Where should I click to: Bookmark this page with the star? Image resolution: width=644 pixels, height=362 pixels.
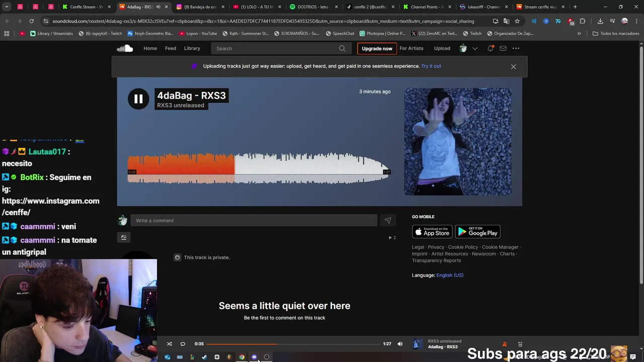tap(517, 21)
